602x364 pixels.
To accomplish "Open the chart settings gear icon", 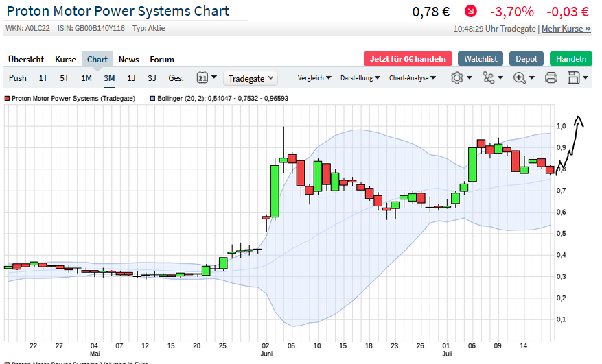I will pos(456,78).
